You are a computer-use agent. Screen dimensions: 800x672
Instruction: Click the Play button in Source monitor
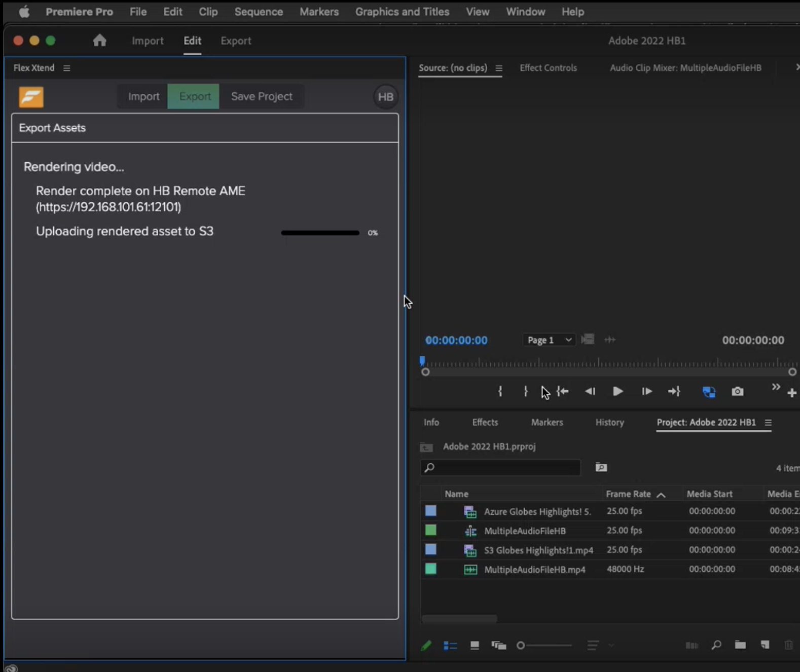pos(617,391)
